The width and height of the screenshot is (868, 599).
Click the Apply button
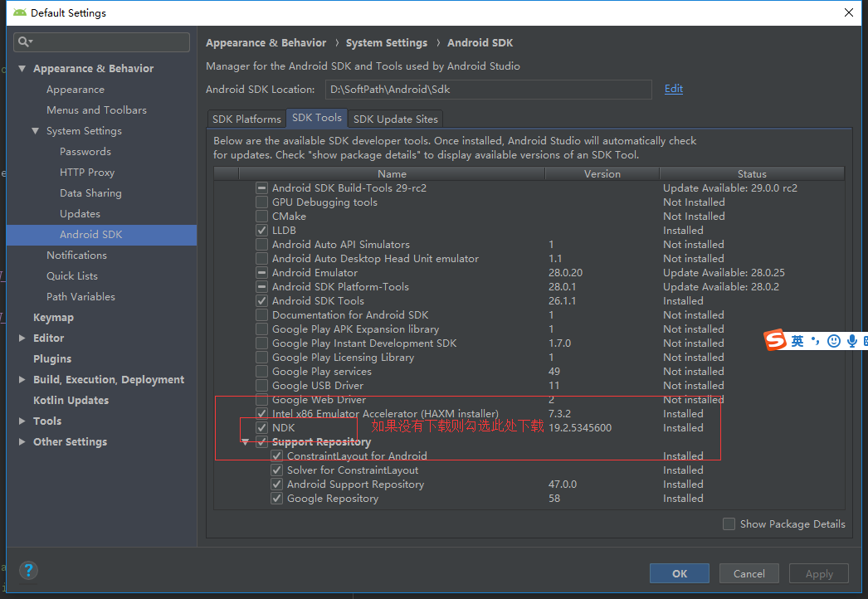coord(819,573)
